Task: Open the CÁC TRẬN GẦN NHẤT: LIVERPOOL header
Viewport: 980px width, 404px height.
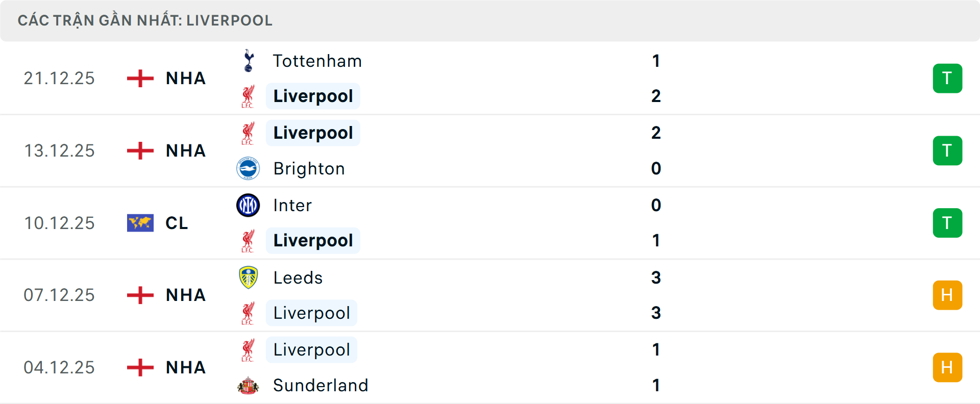Action: point(145,20)
